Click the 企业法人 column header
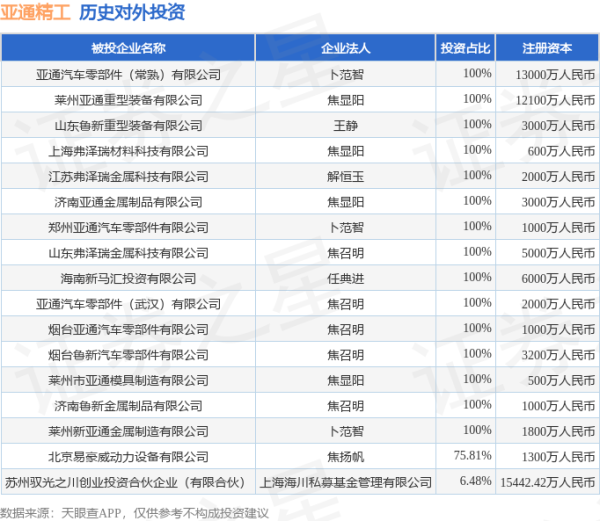 [345, 48]
